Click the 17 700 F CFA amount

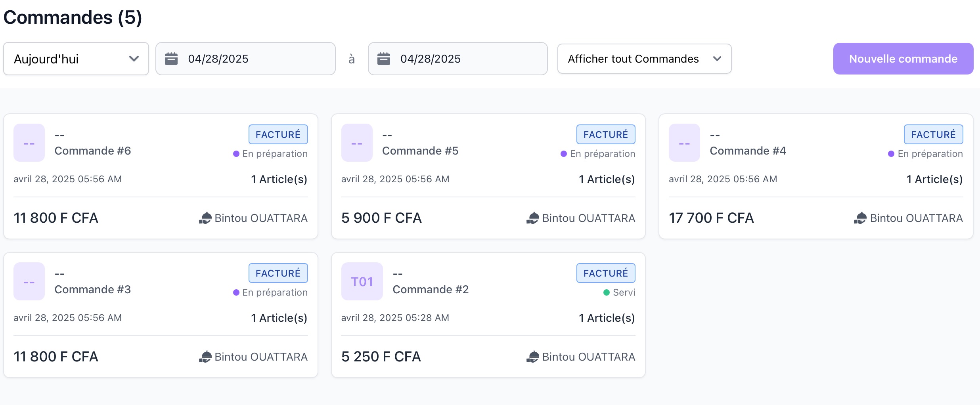pos(711,218)
